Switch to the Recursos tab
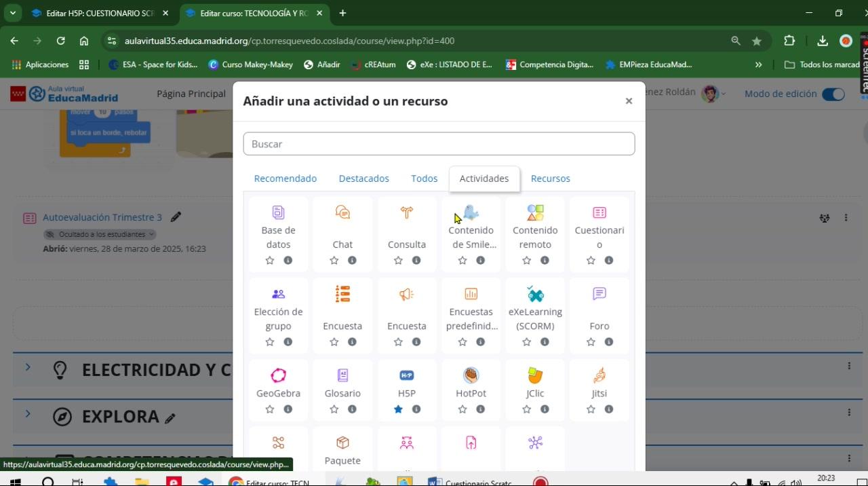This screenshot has height=486, width=868. click(551, 179)
